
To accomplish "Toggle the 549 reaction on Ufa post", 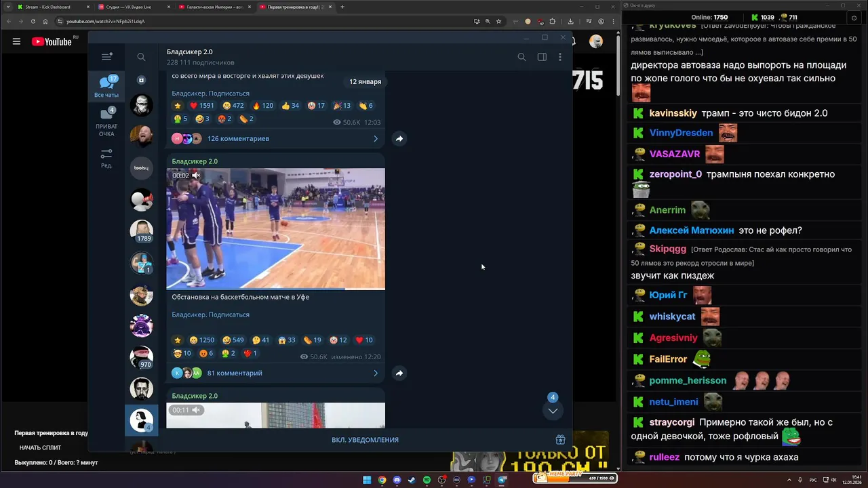I will [x=233, y=340].
